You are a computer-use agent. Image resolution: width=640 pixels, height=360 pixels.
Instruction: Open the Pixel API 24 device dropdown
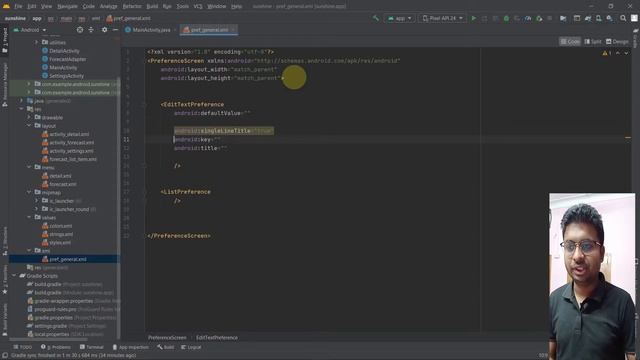442,18
